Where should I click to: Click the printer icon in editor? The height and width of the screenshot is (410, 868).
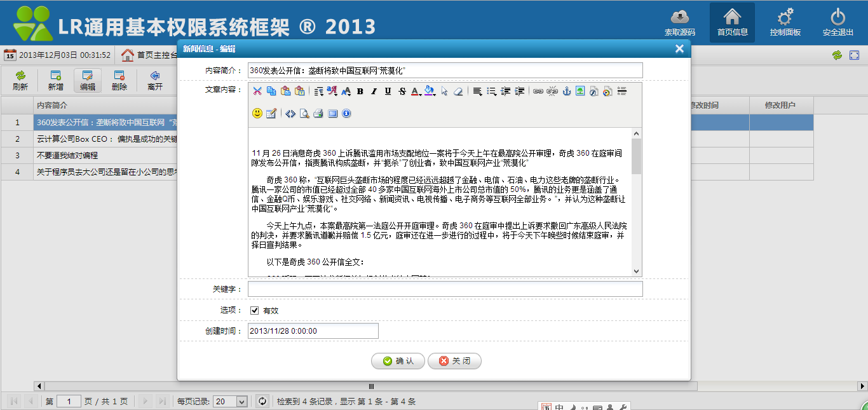tap(318, 113)
